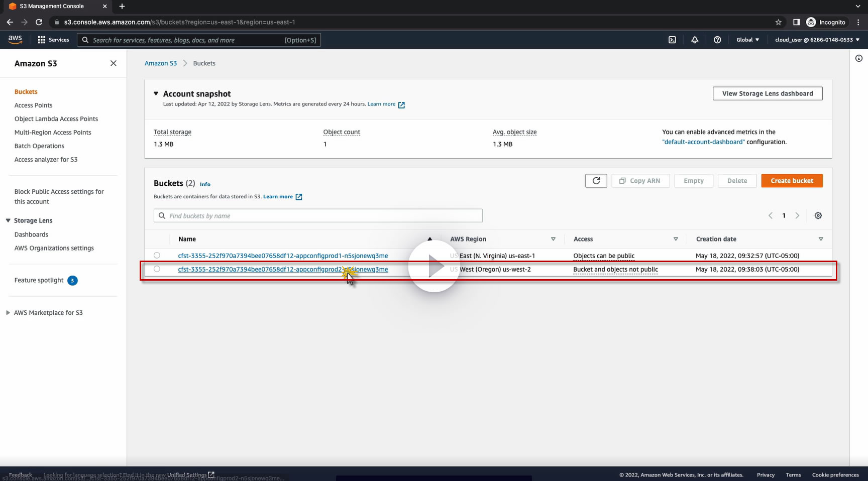Click the Delete button

[x=737, y=181]
